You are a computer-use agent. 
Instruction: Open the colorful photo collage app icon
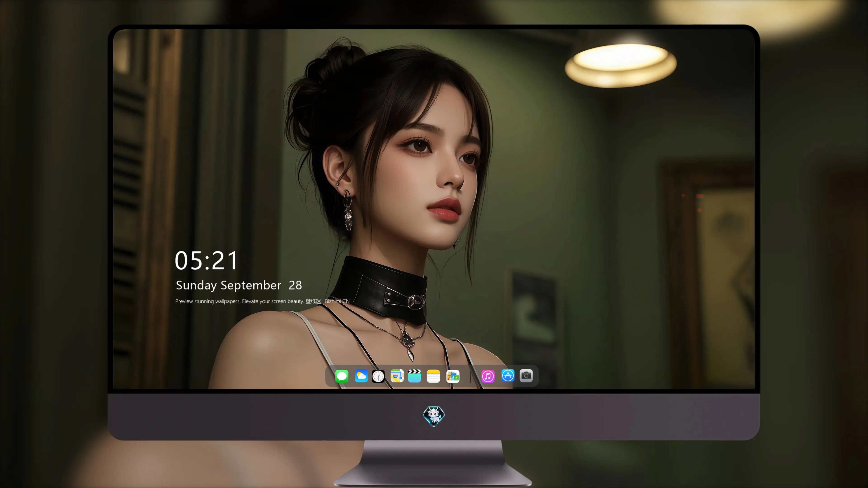[453, 376]
